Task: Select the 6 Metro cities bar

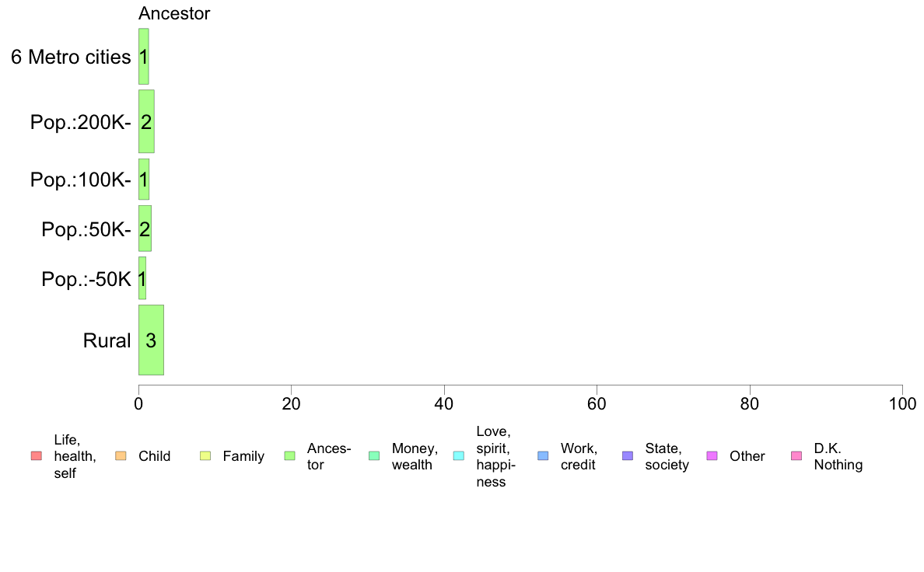Action: click(x=143, y=57)
